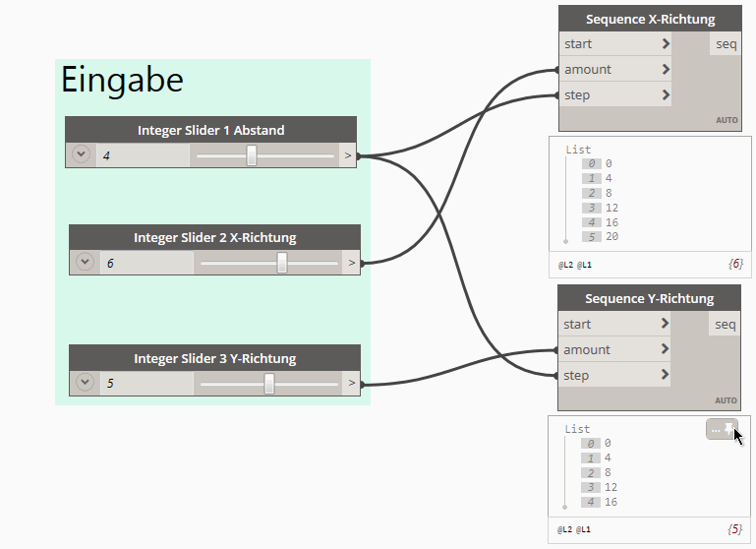Click the pin icon on Y-Richtung preview
Viewport: 756px width, 549px height.
click(728, 429)
